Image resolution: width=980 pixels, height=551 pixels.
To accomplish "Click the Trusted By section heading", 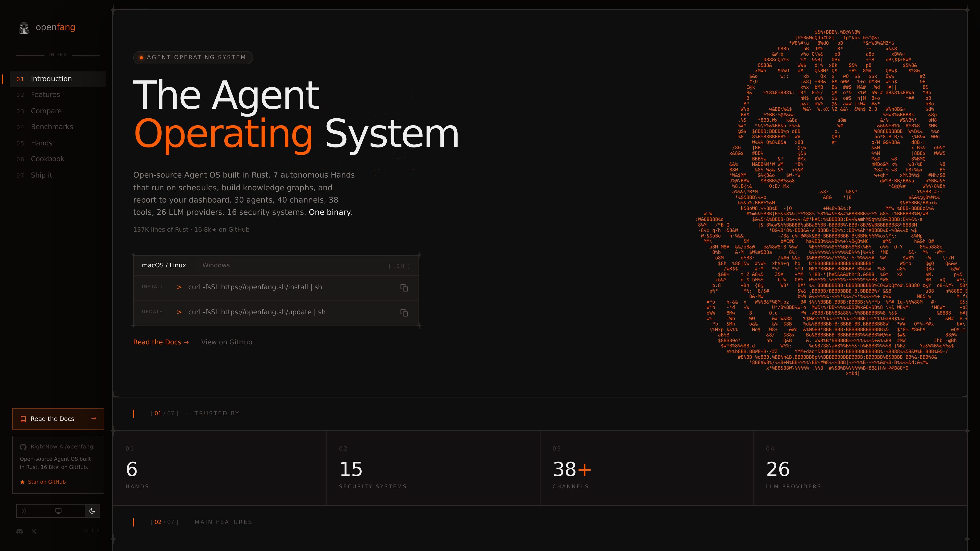I will point(217,413).
